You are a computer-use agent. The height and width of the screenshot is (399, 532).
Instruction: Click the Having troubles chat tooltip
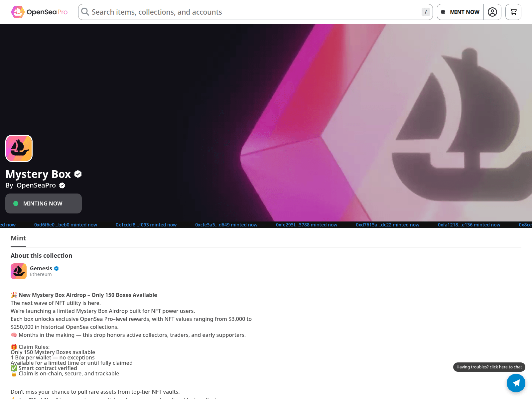pyautogui.click(x=489, y=367)
